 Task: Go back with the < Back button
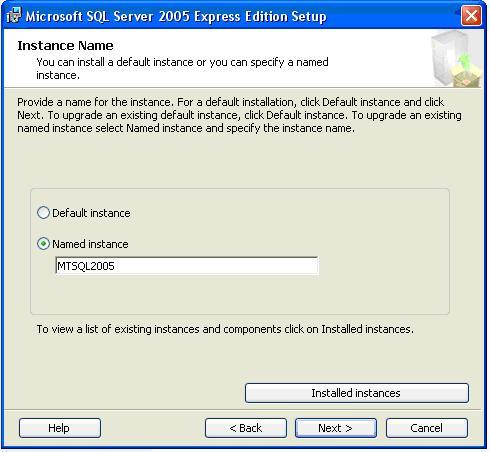tap(246, 428)
